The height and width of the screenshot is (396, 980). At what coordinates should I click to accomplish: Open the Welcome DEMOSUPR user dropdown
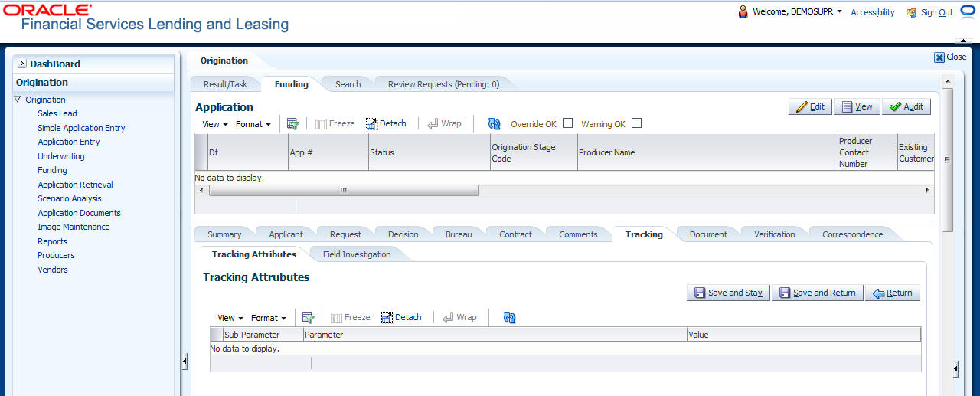click(798, 11)
